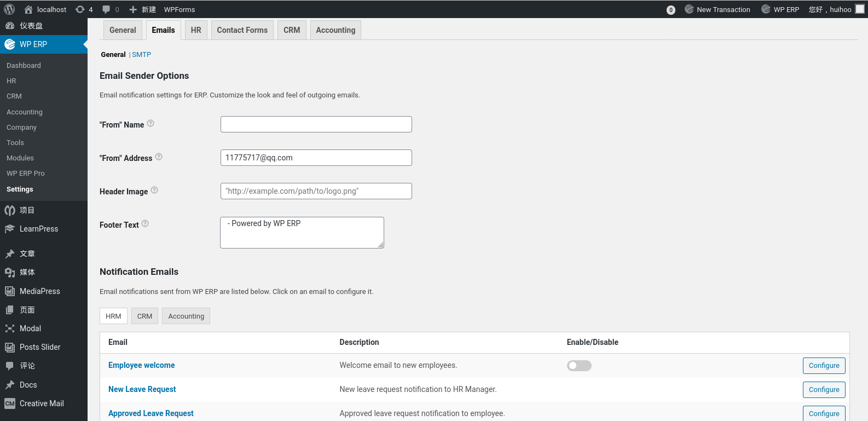Click the help icon beside Header Image
868x421 pixels.
pyautogui.click(x=154, y=190)
